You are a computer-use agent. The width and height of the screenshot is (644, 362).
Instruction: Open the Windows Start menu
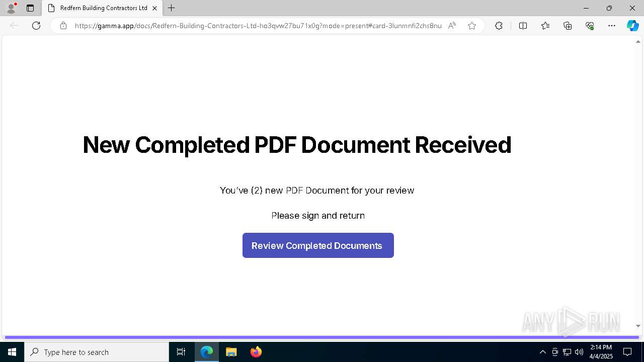point(12,352)
